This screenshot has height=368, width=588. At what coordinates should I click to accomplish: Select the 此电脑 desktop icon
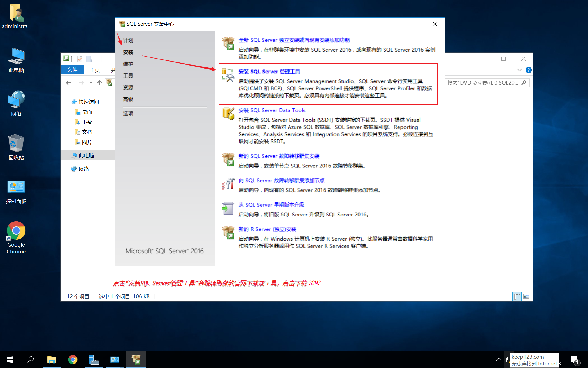click(16, 60)
